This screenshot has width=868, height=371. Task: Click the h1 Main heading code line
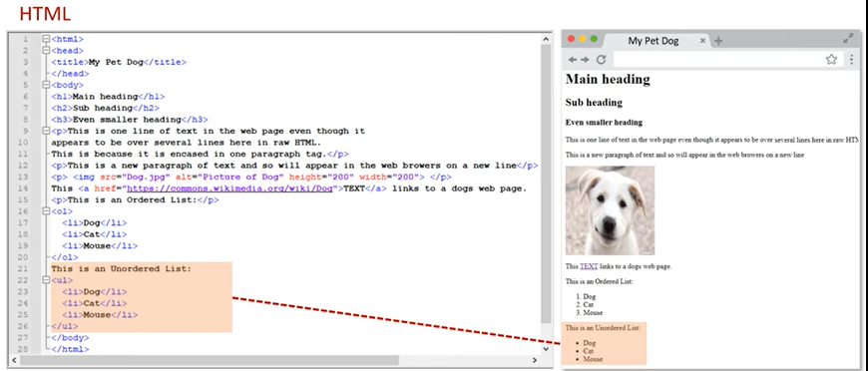[x=108, y=97]
